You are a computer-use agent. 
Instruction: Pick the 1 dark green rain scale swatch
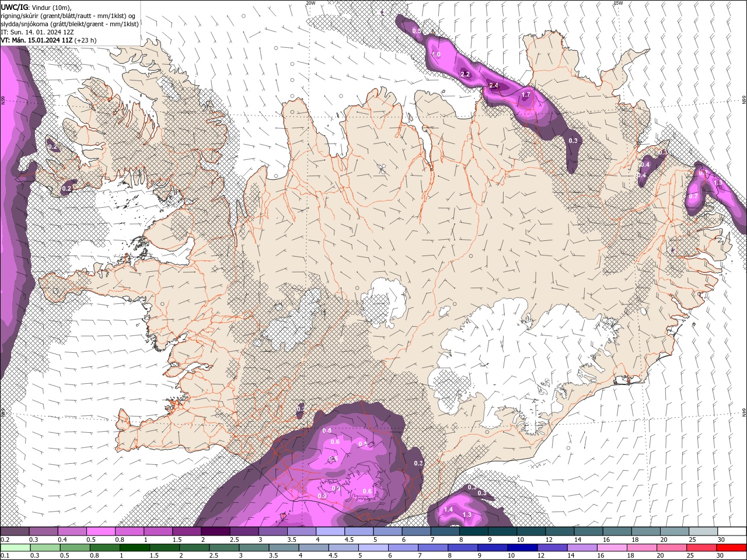[135, 548]
